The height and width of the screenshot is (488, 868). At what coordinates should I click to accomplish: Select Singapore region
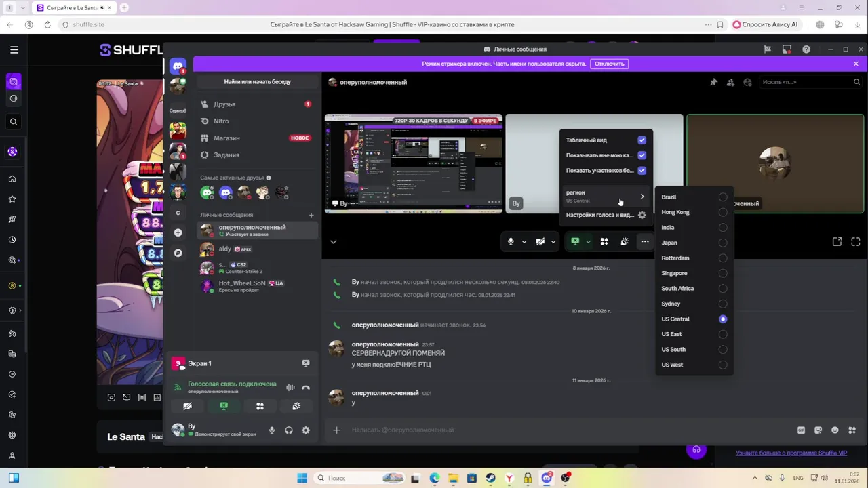point(694,273)
